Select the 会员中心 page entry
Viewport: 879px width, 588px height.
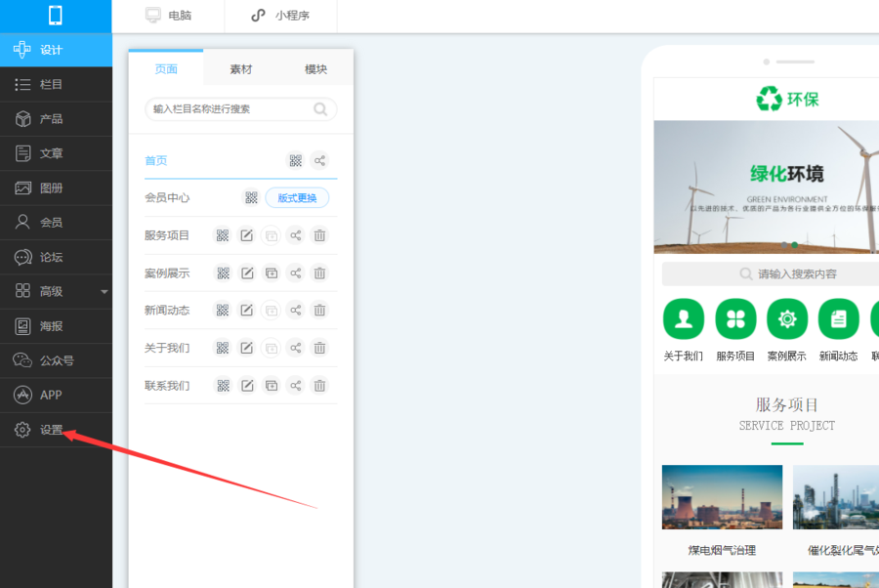[x=167, y=198]
